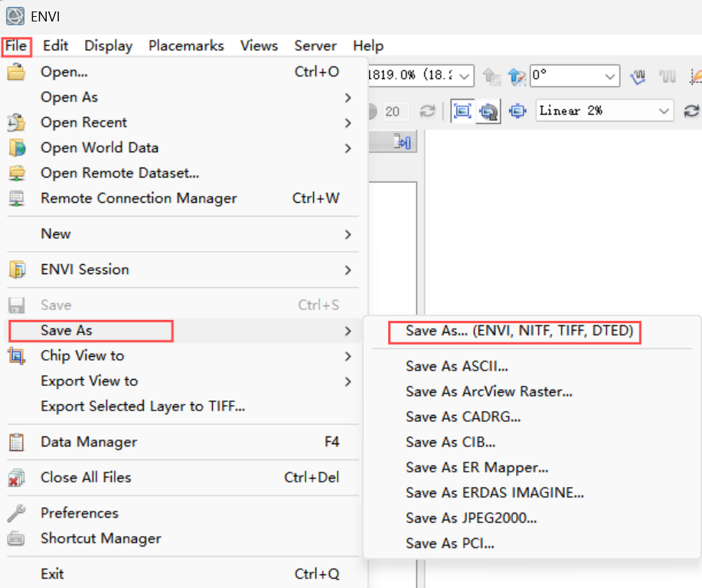Click the Open folder icon
The width and height of the screenshot is (702, 588).
coord(17,72)
